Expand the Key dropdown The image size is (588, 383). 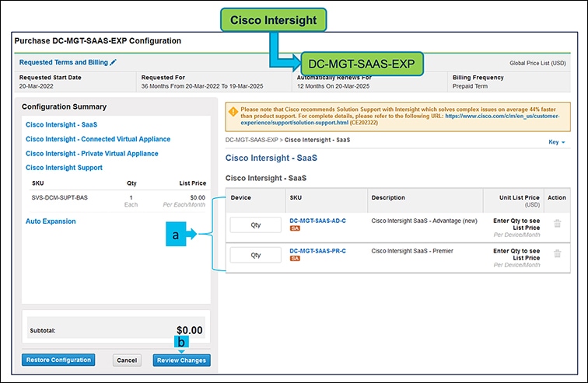[x=557, y=142]
